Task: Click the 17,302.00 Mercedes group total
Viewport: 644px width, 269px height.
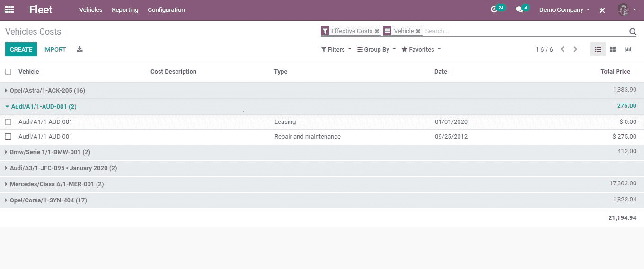Action: tap(623, 183)
